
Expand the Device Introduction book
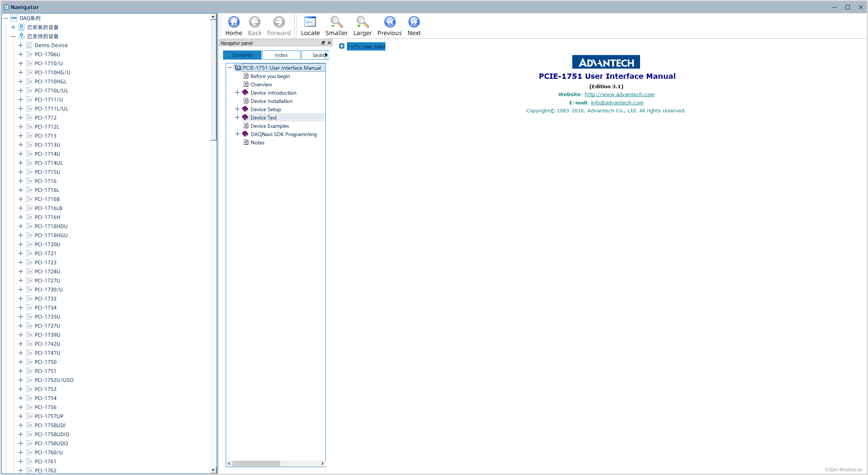(237, 93)
